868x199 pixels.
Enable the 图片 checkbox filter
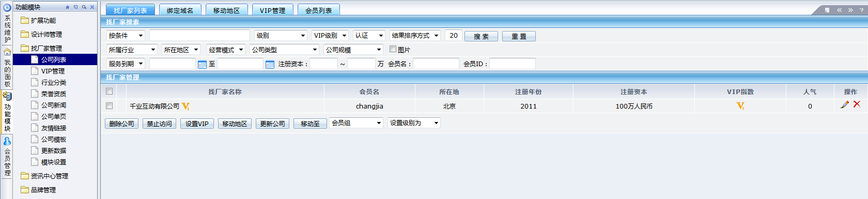pos(393,49)
